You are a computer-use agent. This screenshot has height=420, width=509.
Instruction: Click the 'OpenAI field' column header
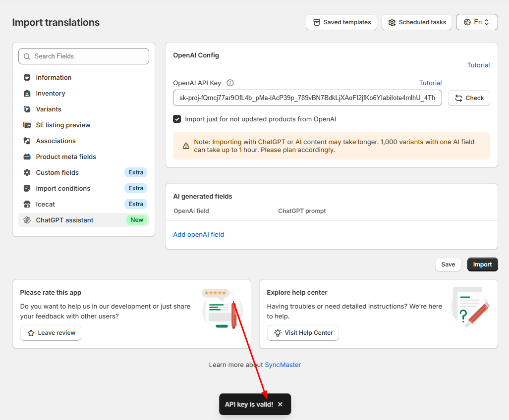pos(191,211)
